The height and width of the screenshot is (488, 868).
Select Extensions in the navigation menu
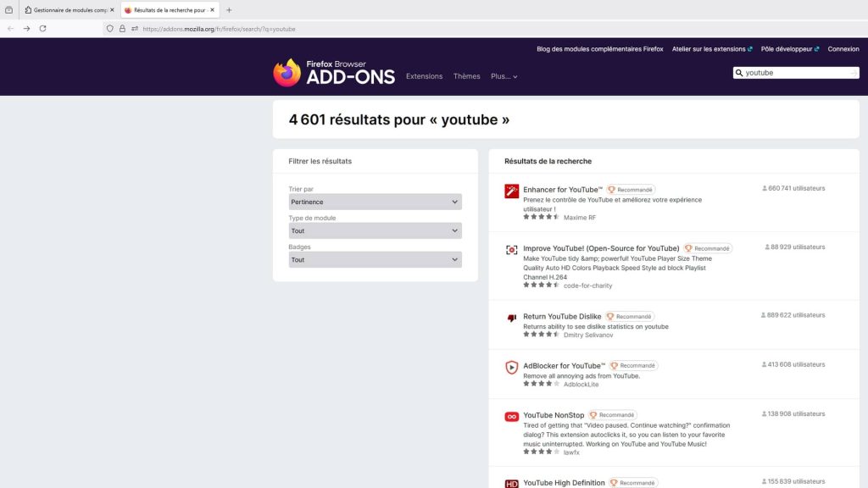(x=425, y=76)
